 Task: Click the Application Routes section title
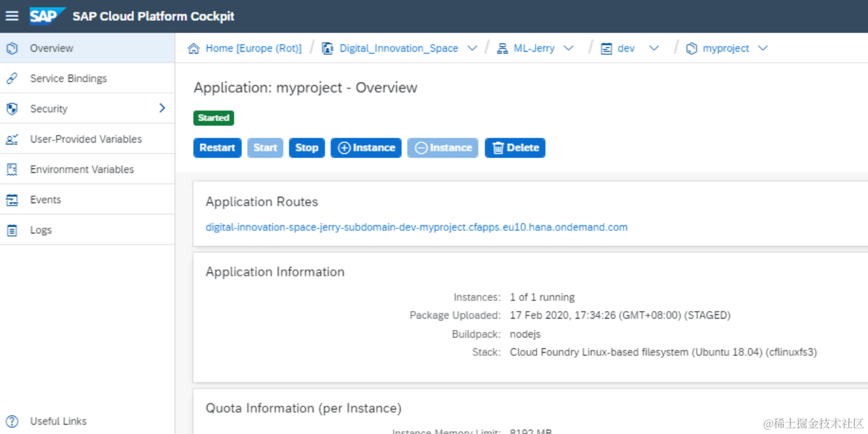(262, 202)
